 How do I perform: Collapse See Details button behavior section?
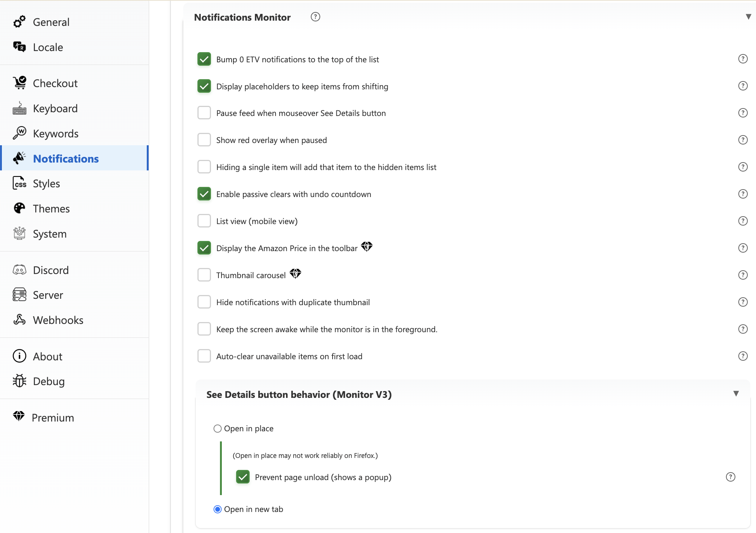(x=736, y=394)
